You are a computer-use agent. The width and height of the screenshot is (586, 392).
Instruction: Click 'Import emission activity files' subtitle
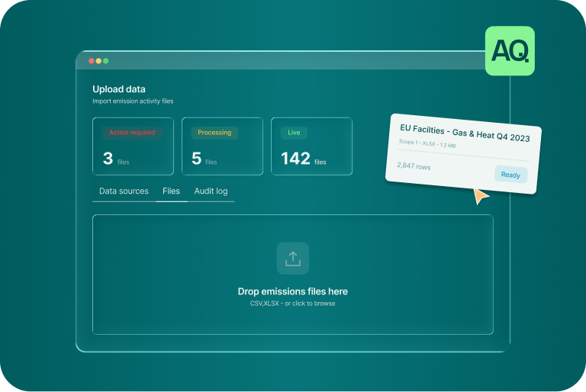click(x=133, y=101)
